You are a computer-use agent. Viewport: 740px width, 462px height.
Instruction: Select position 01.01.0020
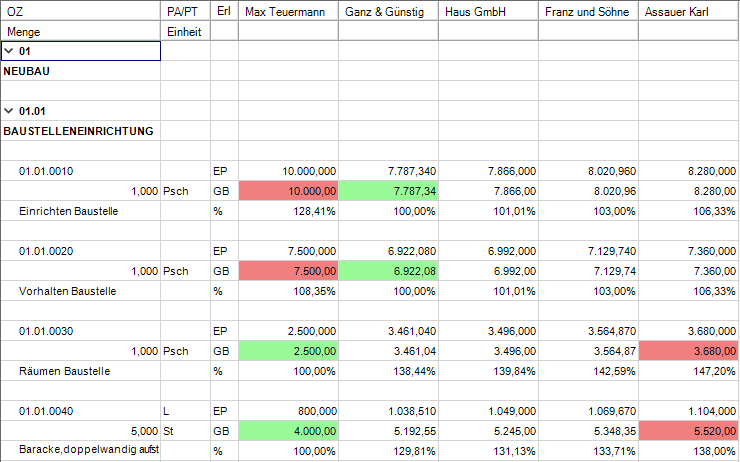46,251
